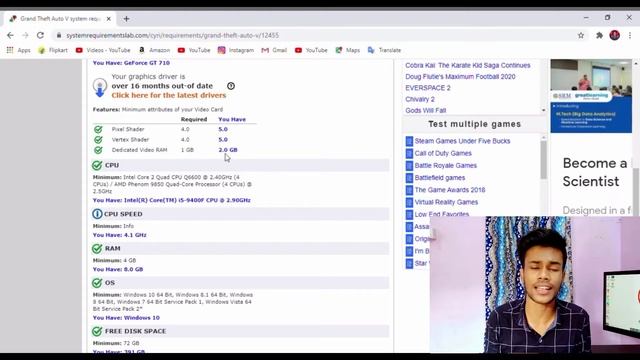The image size is (640, 360).
Task: Select the Grand Theft Auto V tab
Action: [x=60, y=19]
